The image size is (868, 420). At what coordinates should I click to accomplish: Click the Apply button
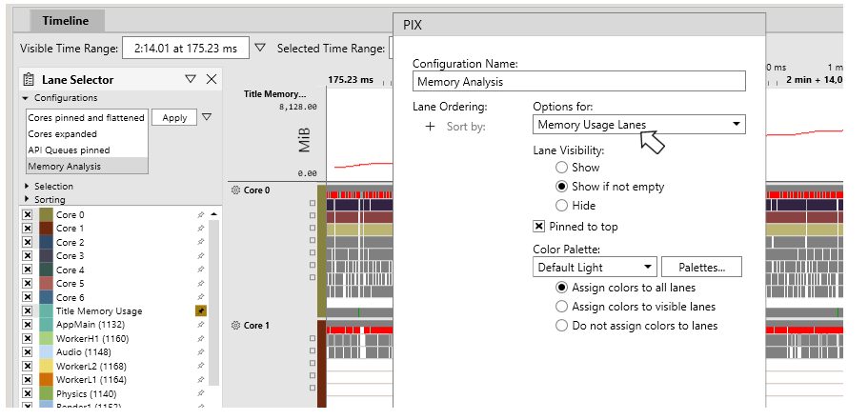point(174,118)
